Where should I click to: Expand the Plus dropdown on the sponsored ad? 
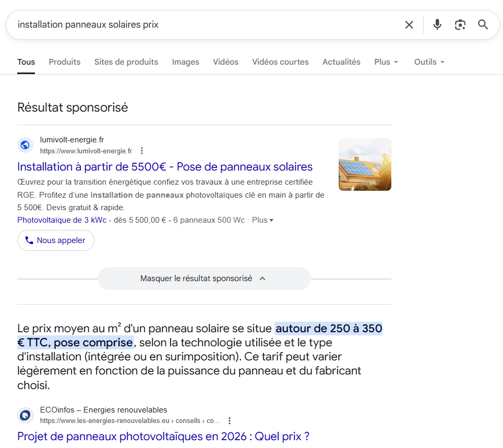point(262,220)
